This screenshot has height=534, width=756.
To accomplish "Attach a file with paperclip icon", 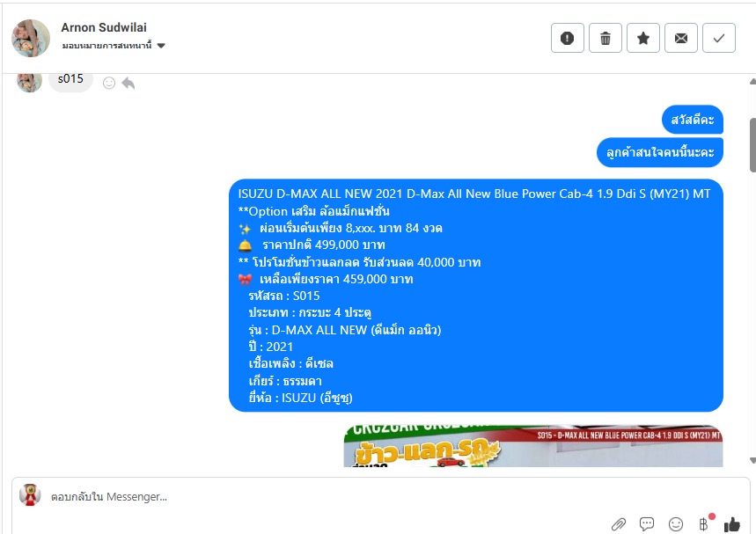I will tap(619, 523).
